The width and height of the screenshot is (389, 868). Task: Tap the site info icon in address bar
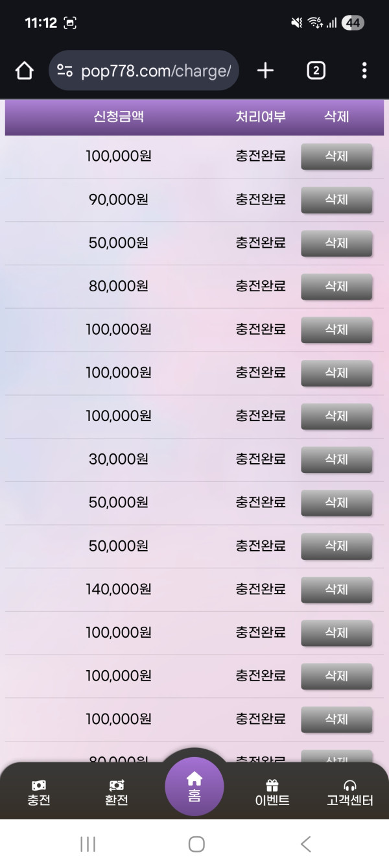(65, 71)
